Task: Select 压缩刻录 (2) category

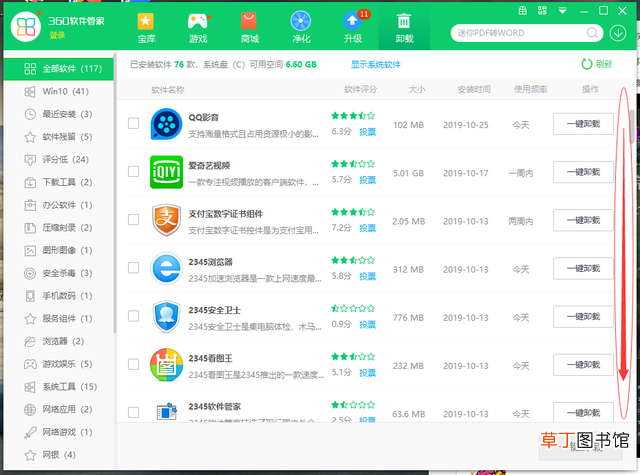Action: click(58, 228)
